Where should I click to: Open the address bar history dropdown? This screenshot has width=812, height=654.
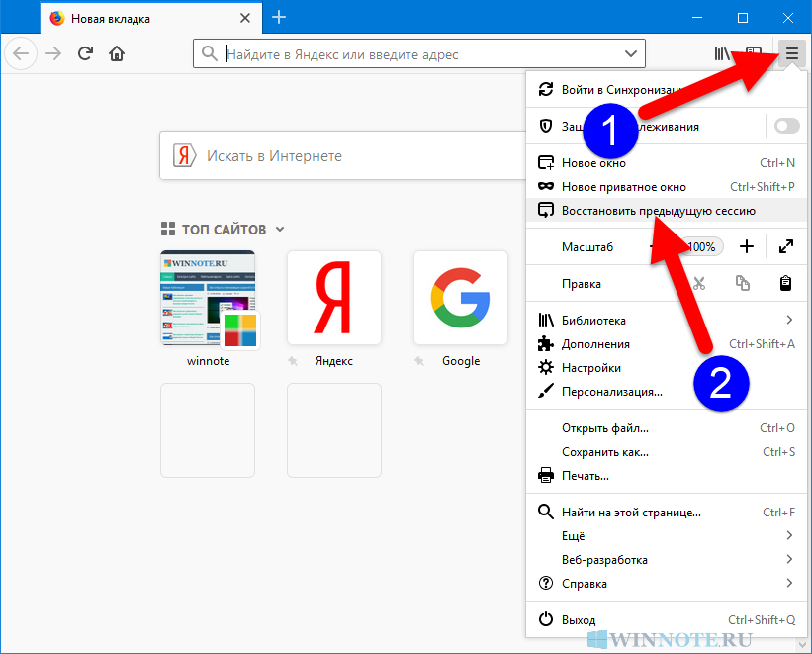(630, 53)
